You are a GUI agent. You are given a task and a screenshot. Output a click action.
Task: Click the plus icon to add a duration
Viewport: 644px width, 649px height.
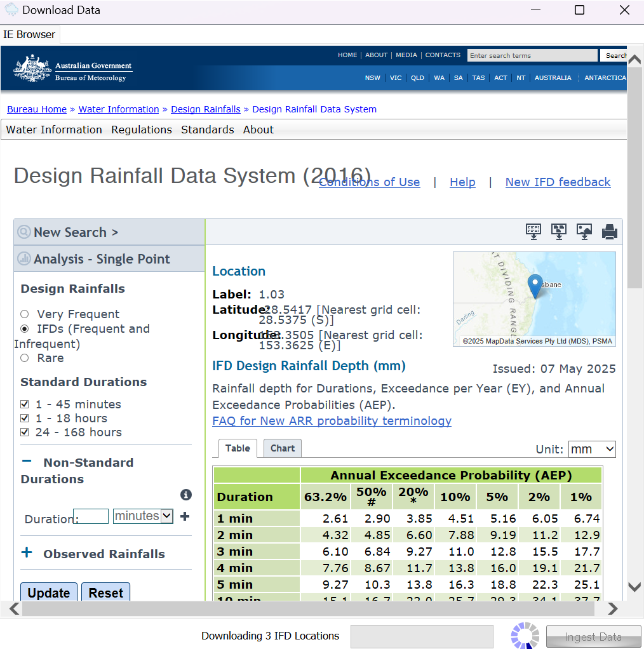184,516
